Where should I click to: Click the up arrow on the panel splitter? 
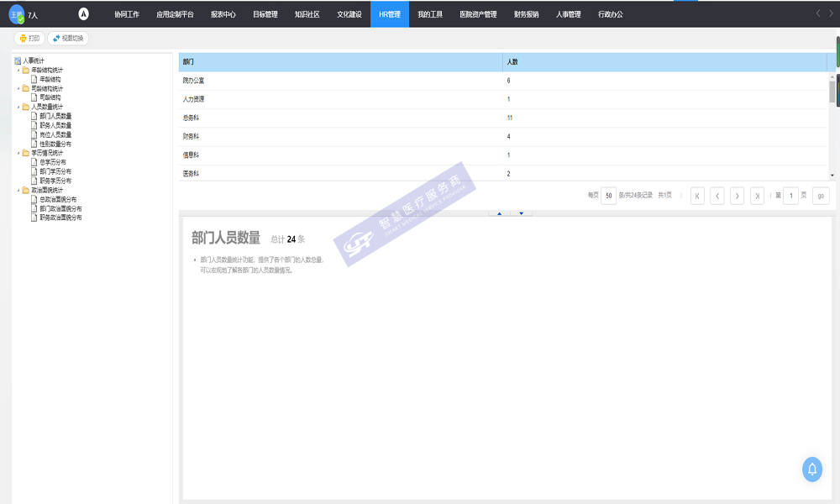coord(500,213)
